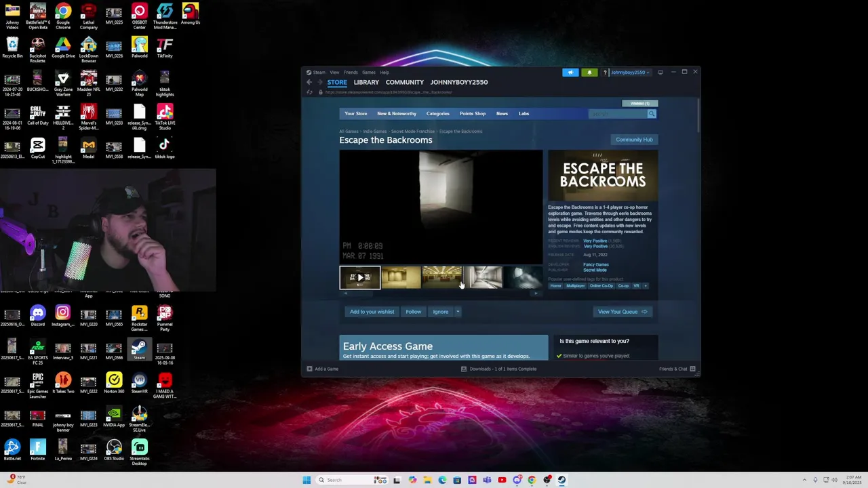
Task: Select the Fortnite desktop icon
Action: click(x=37, y=450)
